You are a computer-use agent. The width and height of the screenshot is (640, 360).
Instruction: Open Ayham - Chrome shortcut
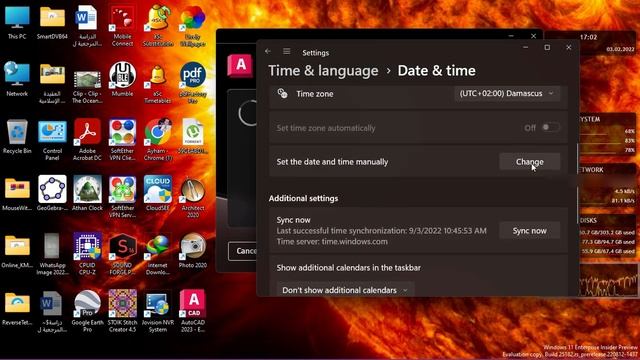pos(158,140)
